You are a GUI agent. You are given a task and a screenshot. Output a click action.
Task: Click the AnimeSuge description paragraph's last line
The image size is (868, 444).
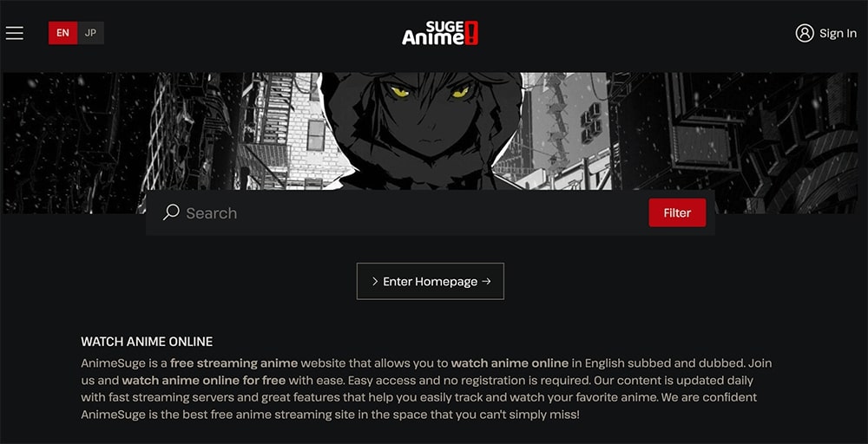330,415
